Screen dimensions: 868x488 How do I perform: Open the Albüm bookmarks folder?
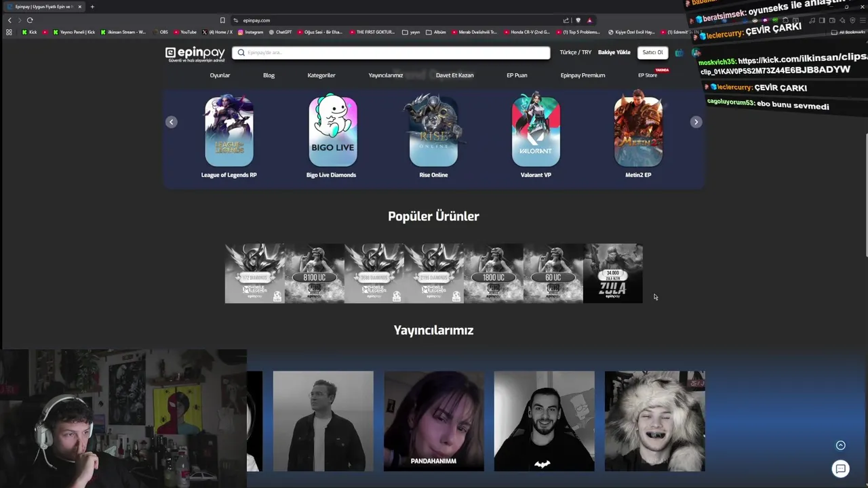coord(436,32)
